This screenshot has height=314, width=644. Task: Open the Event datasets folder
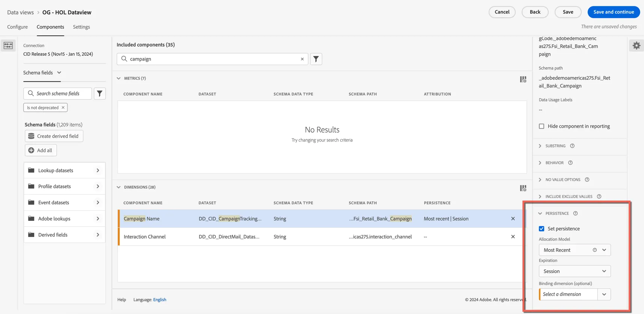point(65,202)
